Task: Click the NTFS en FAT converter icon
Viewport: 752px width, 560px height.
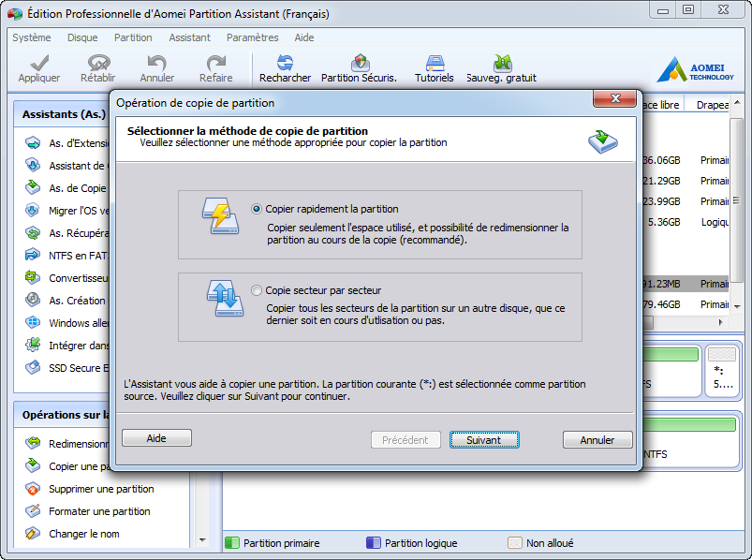Action: coord(31,255)
